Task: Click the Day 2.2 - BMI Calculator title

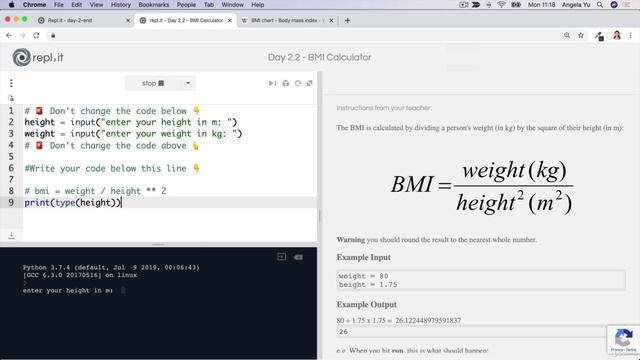Action: pos(320,58)
